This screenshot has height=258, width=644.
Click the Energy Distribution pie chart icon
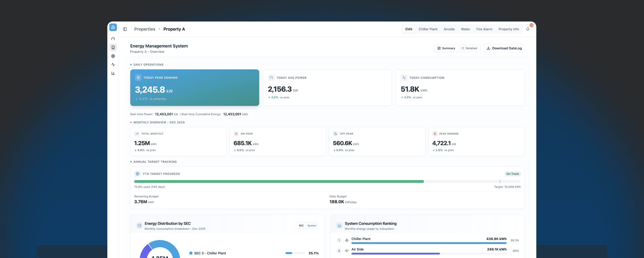(x=140, y=226)
